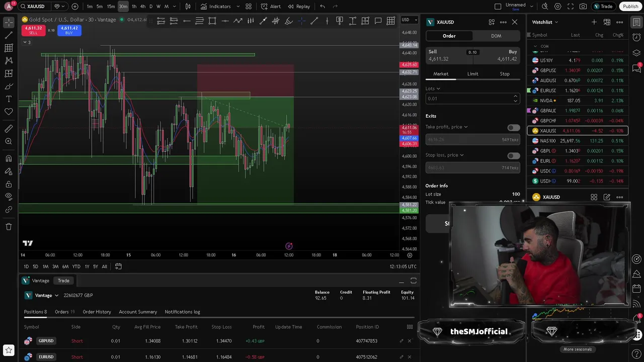Screen dimensions: 644x362
Task: Select the 1h timeframe
Action: 134,7
